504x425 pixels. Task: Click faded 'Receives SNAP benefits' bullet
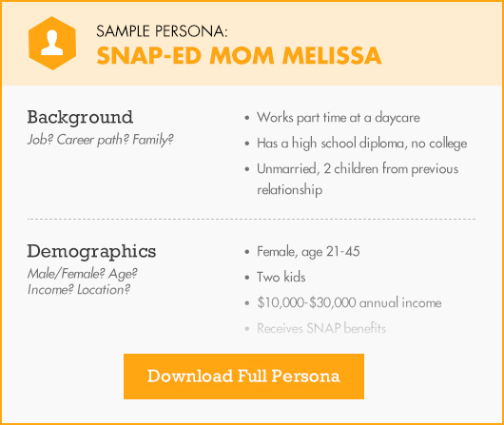click(321, 329)
